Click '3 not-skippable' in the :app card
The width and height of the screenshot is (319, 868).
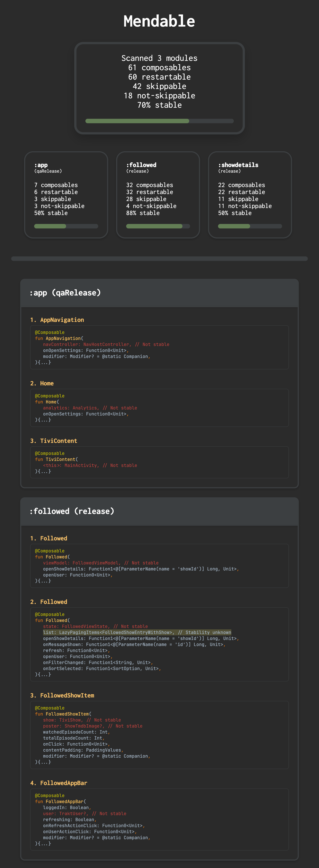point(59,206)
